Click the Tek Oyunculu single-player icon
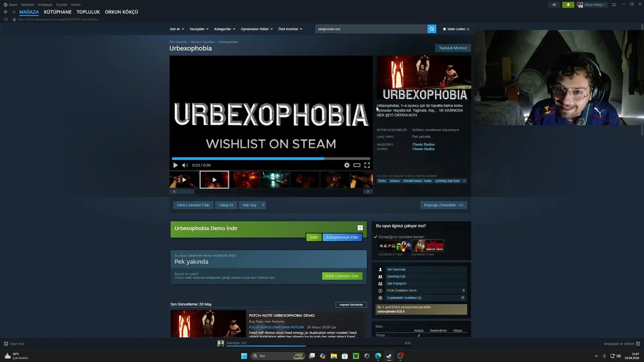644x362 pixels. [x=380, y=269]
